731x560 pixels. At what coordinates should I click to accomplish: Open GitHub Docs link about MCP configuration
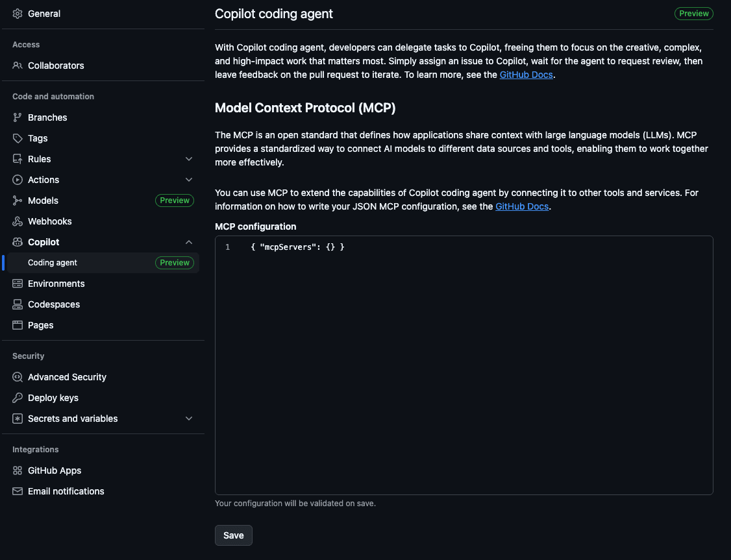click(x=522, y=206)
